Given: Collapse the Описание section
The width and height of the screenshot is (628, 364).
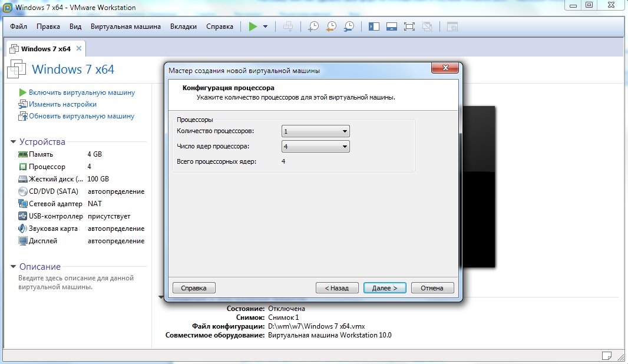Looking at the screenshot, I should click(x=13, y=267).
